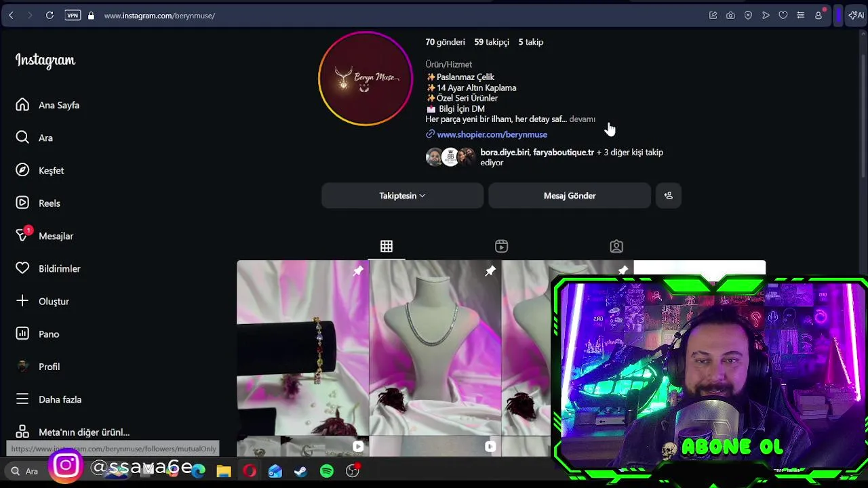
Task: Click the Oluştur plus icon
Action: coord(22,301)
